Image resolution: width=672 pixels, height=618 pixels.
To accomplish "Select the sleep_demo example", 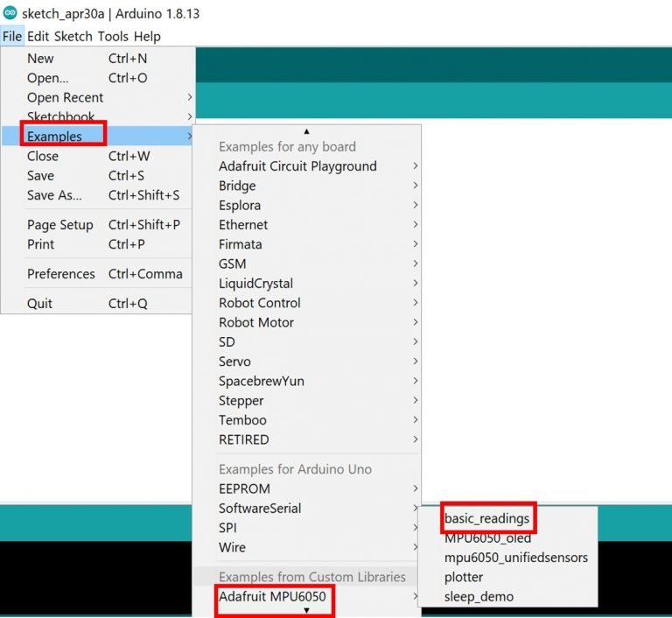I will pyautogui.click(x=479, y=597).
